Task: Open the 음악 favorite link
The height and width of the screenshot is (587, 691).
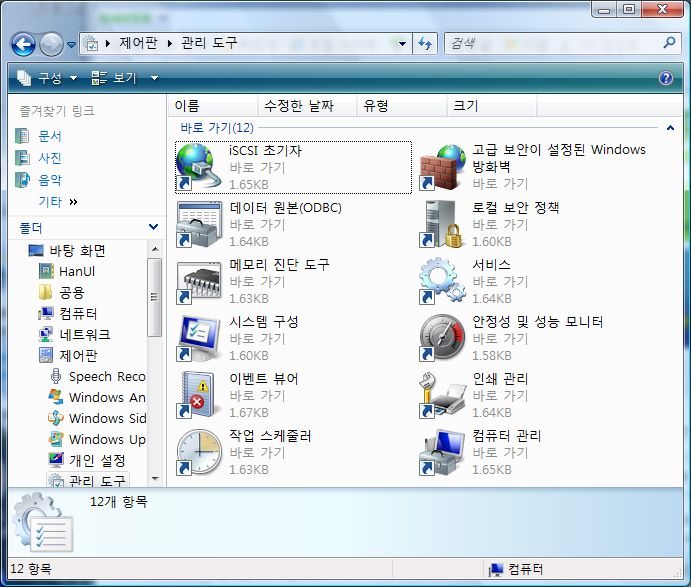Action: (x=50, y=179)
